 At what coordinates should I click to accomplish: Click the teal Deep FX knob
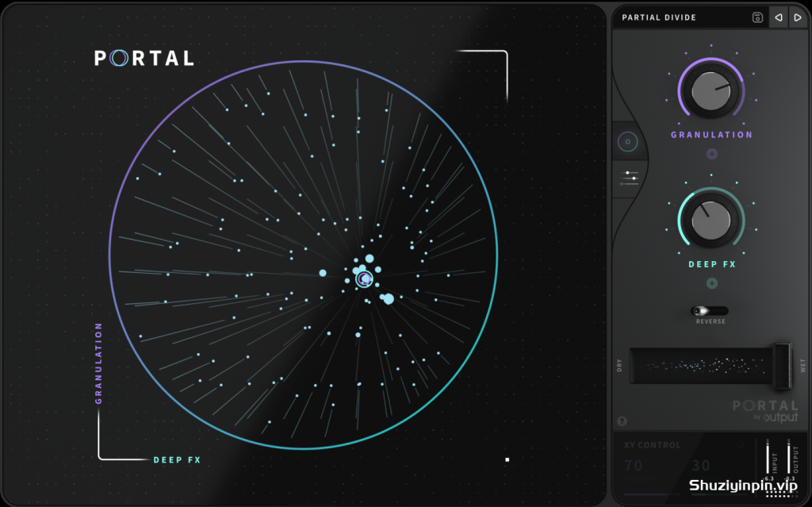pos(711,221)
